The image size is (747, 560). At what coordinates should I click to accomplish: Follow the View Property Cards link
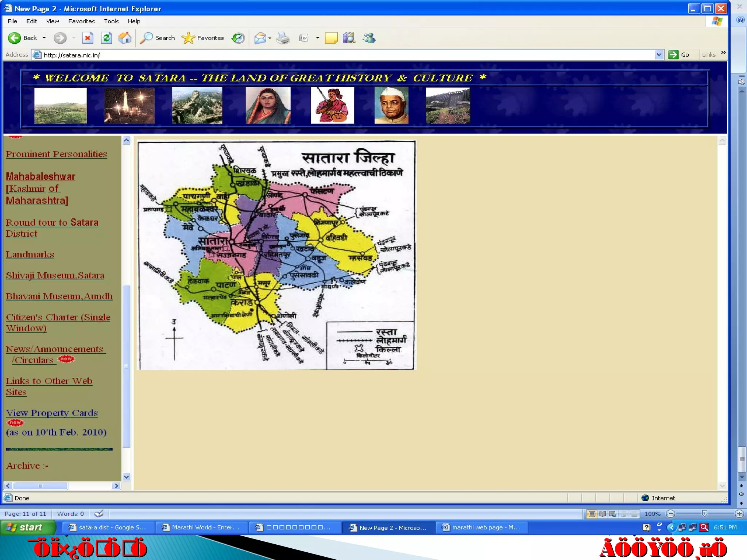[x=52, y=413]
